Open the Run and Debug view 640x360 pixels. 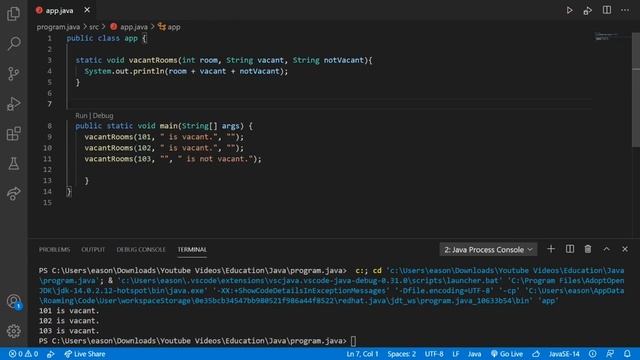coord(13,104)
